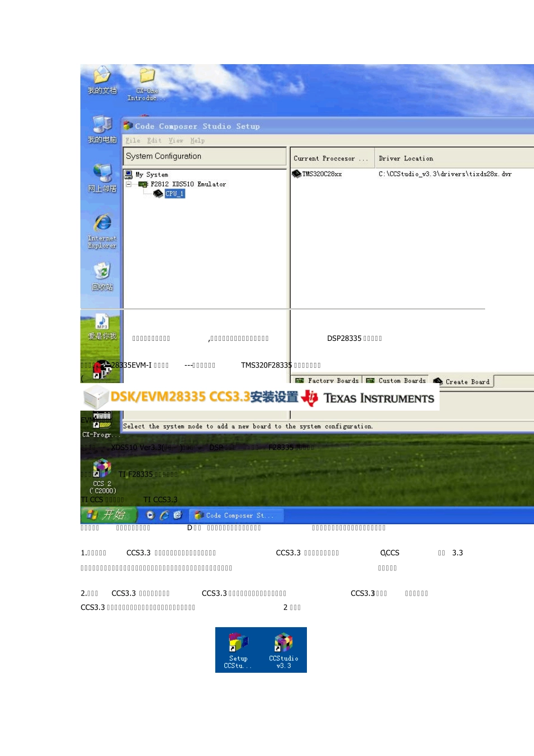Open the 网上邻居 desktop icon
The image size is (534, 756).
pyautogui.click(x=102, y=178)
